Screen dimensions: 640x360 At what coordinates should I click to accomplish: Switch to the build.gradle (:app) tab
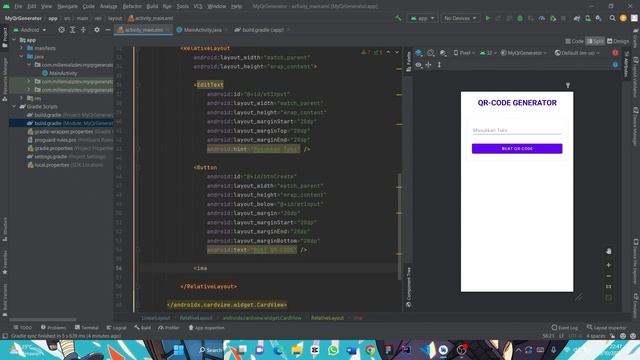point(262,30)
